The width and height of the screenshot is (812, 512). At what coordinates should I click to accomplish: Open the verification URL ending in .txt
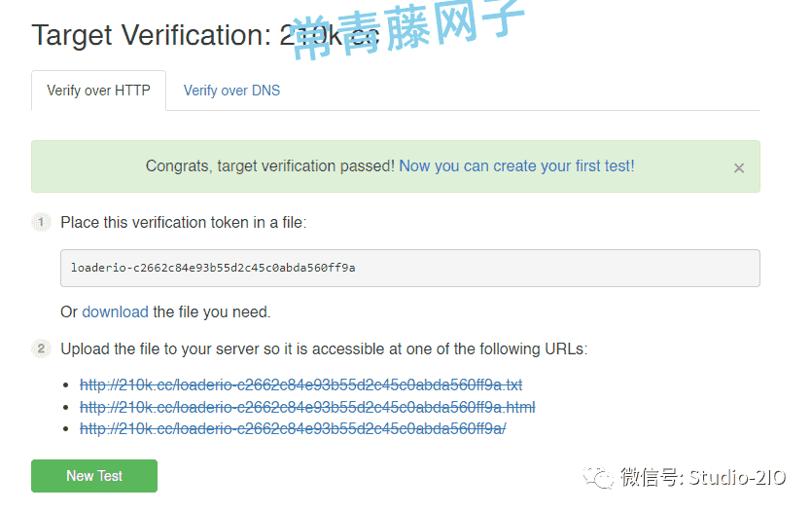click(x=300, y=384)
